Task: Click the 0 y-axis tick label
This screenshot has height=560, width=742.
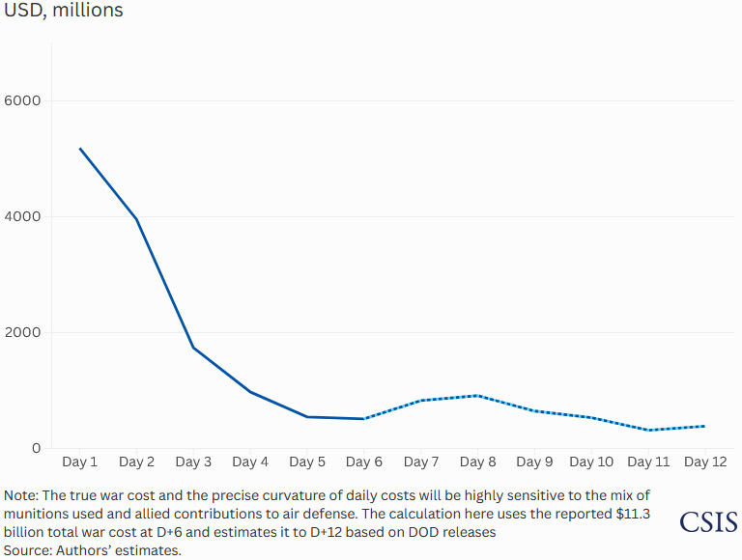Action: pyautogui.click(x=36, y=449)
